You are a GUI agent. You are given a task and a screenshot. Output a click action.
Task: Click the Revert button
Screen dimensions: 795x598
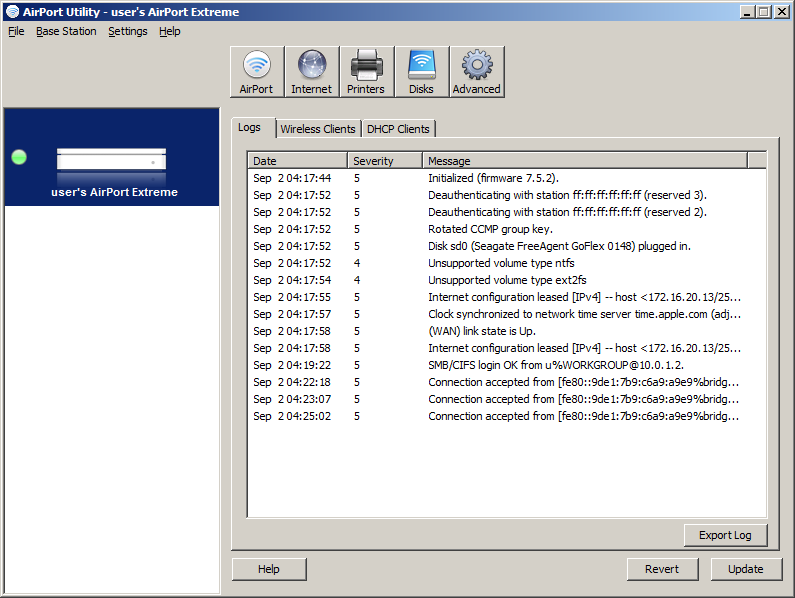(662, 569)
